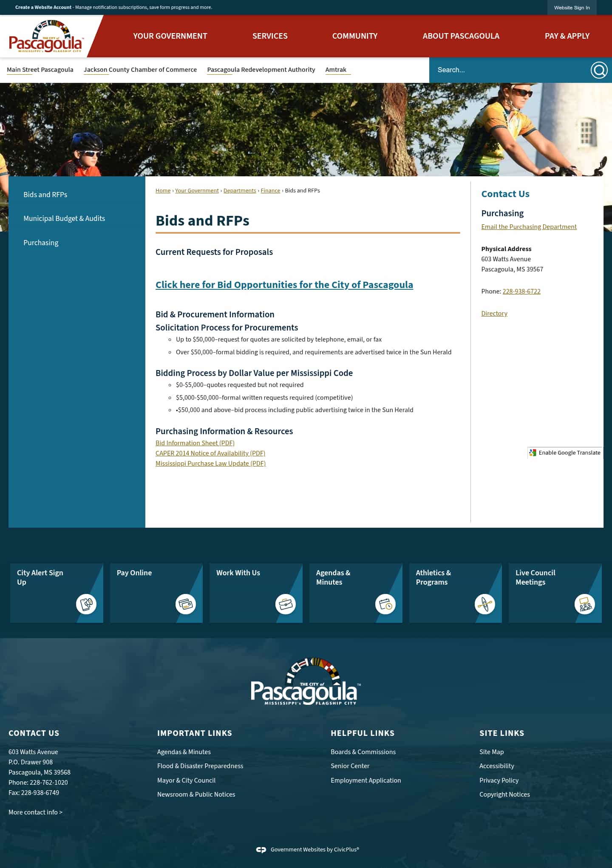Open Bid Opportunities for City of Pascagoula link
The width and height of the screenshot is (612, 868).
284,285
